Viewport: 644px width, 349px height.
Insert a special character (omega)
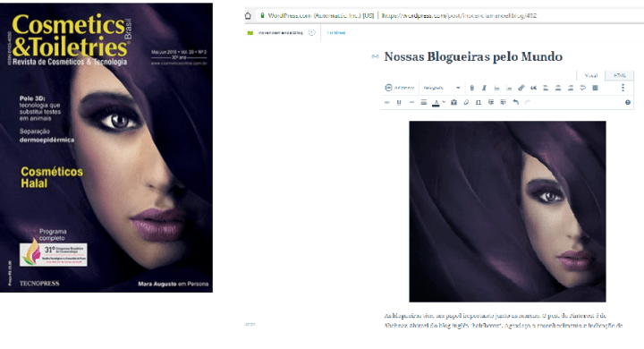[479, 102]
